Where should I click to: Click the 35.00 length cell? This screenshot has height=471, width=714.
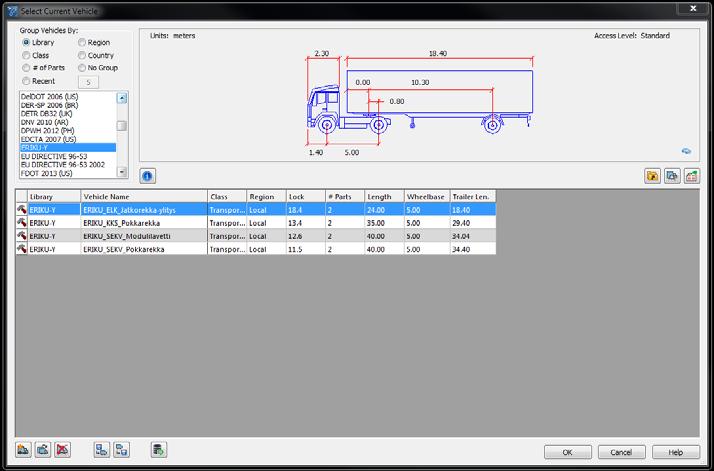(384, 223)
